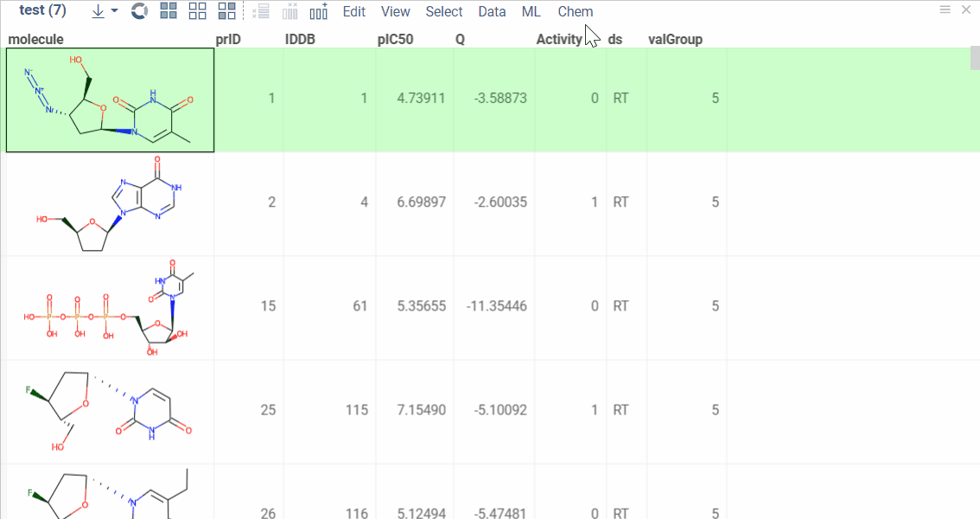Screen dimensions: 980x519
Task: Click the remove rows icon
Action: click(261, 11)
